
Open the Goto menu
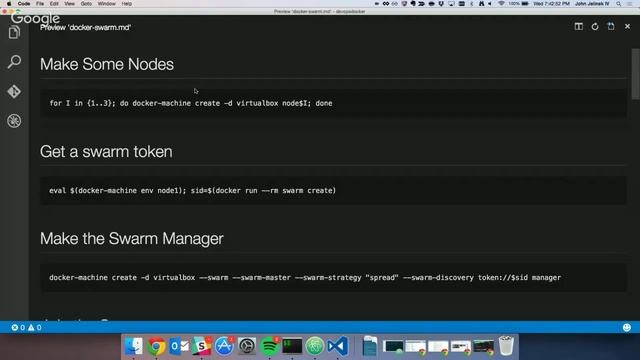tap(86, 4)
